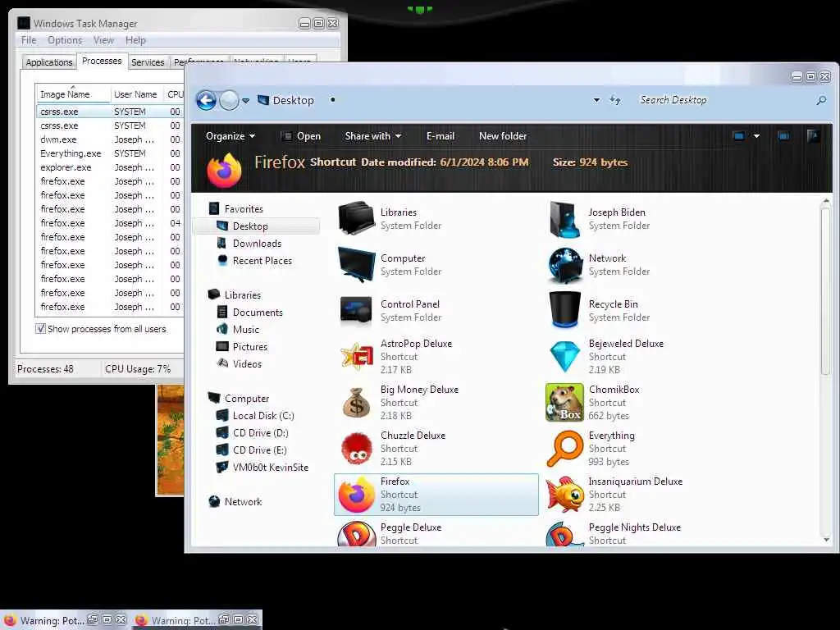Select the Peggle Deluxe shortcut icon
Viewport: 840px width, 630px height.
[356, 534]
